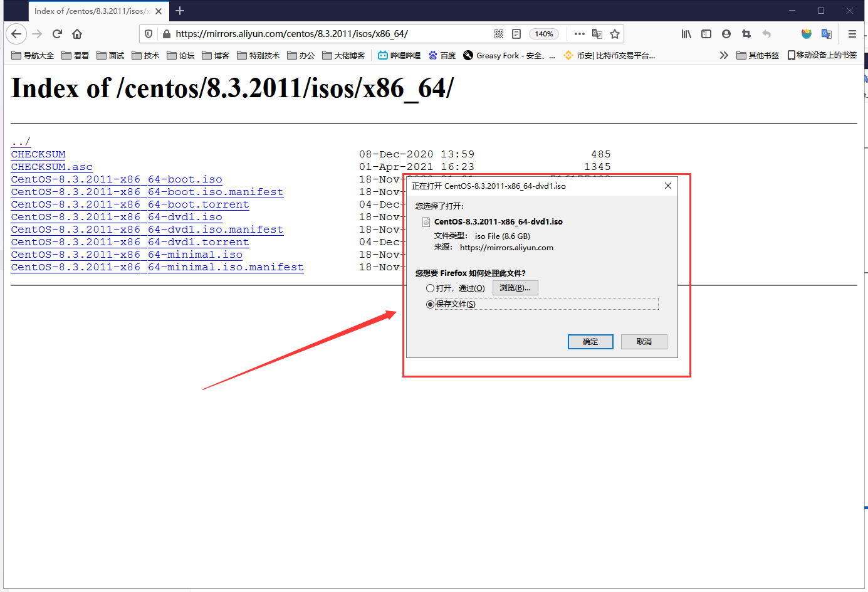Open the home page icon

point(77,34)
